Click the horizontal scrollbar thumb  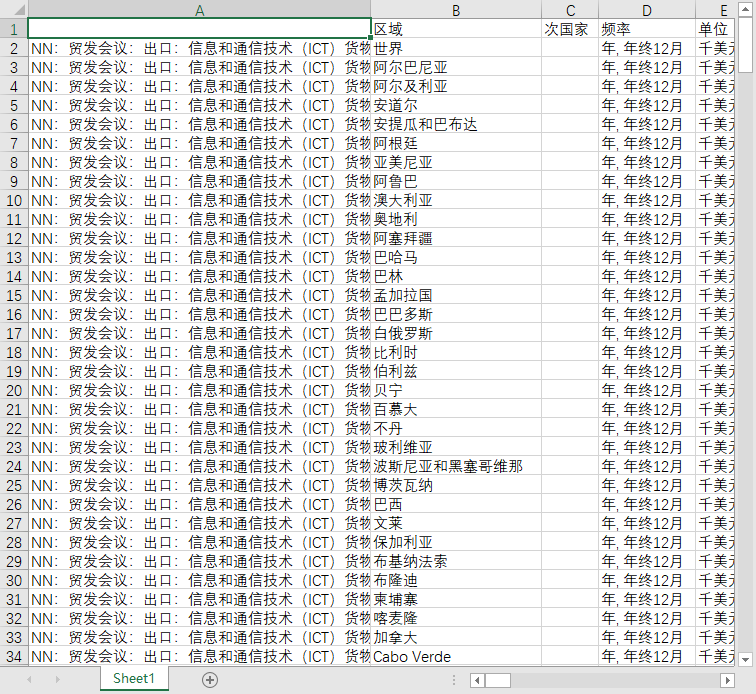click(498, 680)
